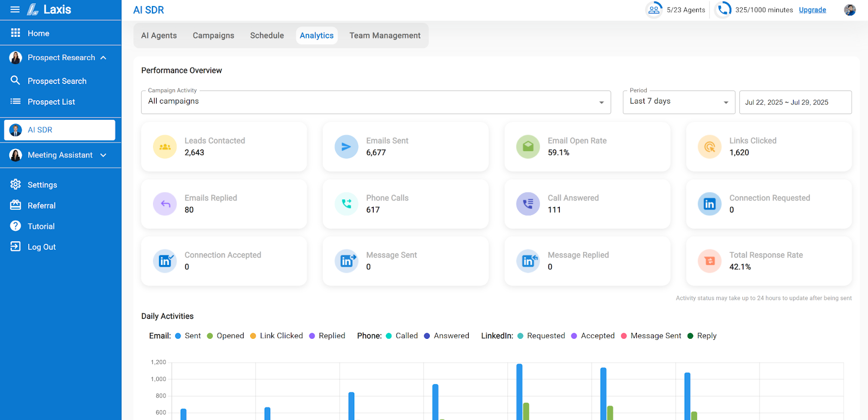
Task: Toggle the LinkedIn Requested legend series
Action: 541,336
